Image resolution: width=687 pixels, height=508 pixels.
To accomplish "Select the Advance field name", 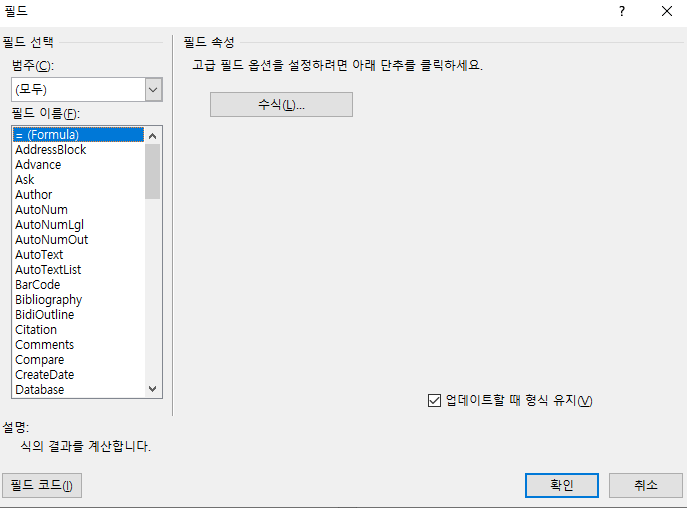I will coord(38,165).
